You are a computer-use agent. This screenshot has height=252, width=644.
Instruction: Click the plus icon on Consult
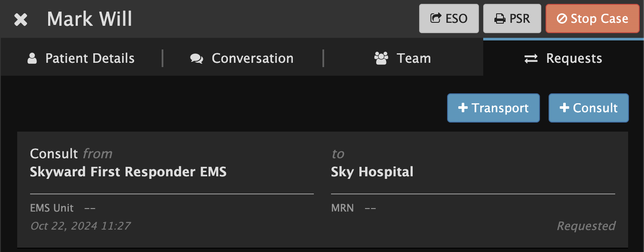pyautogui.click(x=564, y=108)
